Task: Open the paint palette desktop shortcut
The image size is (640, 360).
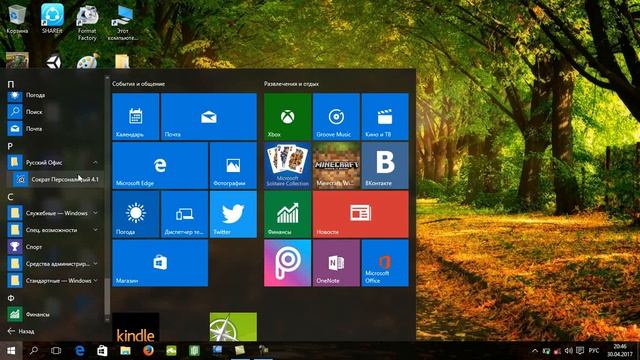Action: point(88,61)
